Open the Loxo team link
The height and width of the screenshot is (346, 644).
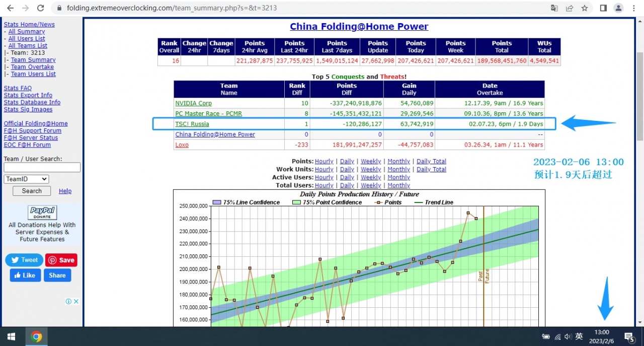tap(182, 145)
